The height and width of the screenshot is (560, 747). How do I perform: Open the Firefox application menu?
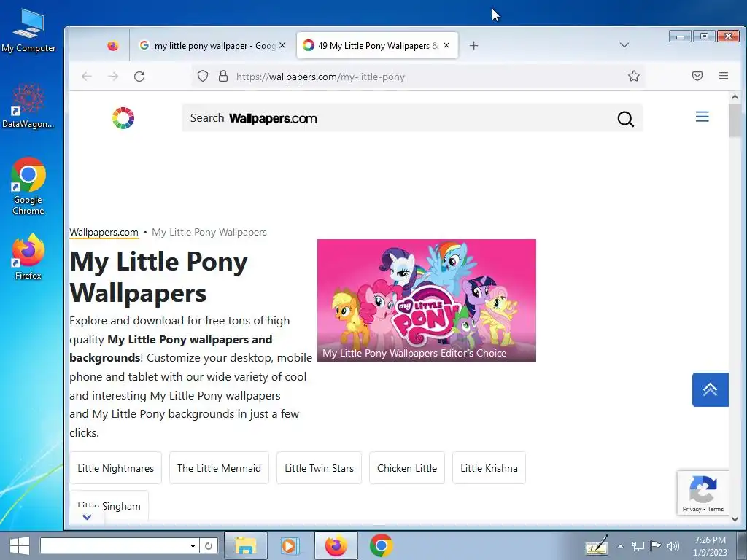tap(723, 76)
